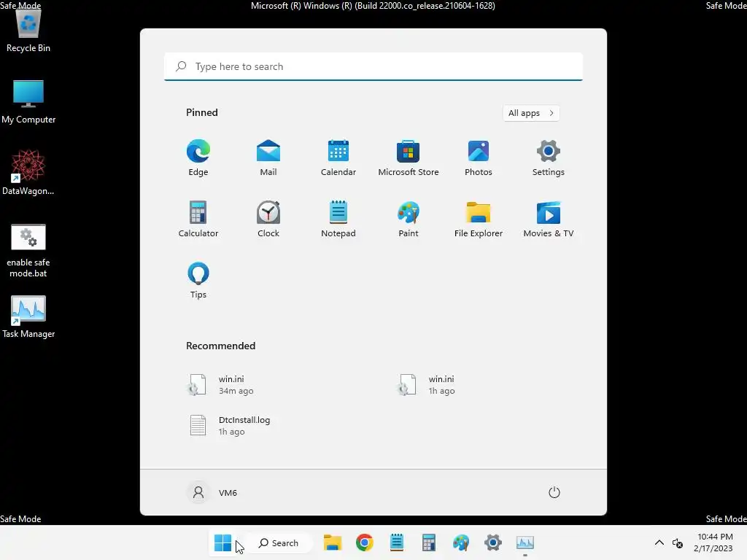Viewport: 747px width, 560px height.
Task: Open Edge from pinned apps
Action: coord(198,157)
